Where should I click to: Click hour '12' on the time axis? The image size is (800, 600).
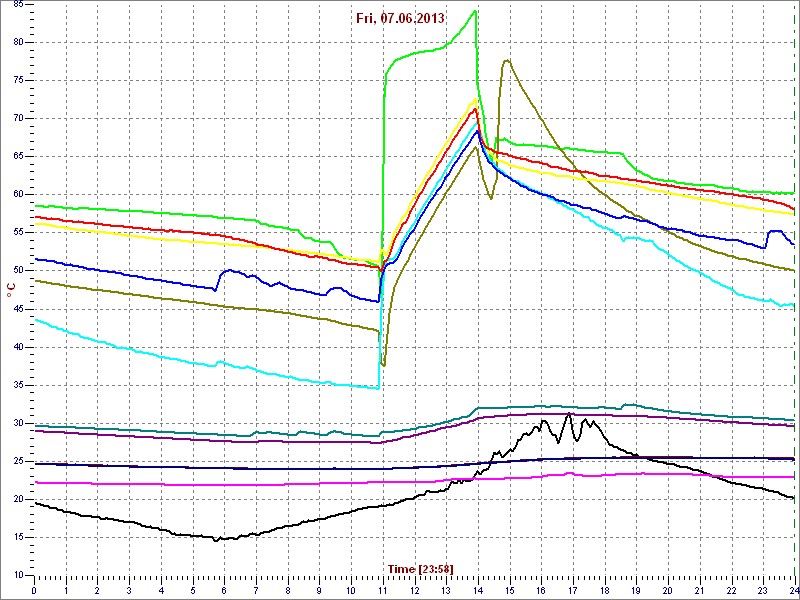414,591
